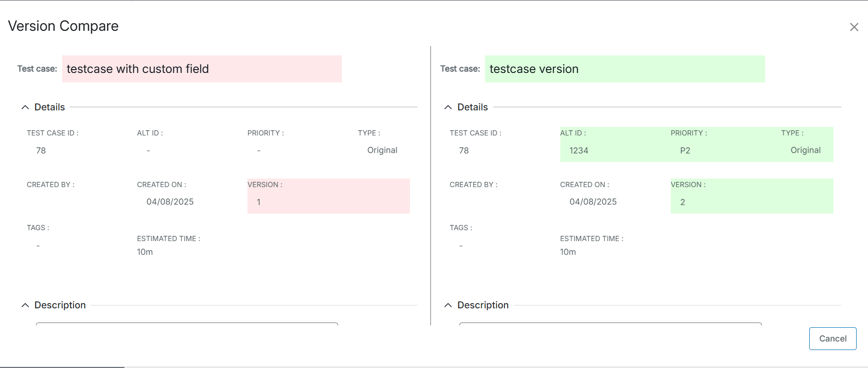Select the 'testcase with custom field' name box

(x=201, y=69)
